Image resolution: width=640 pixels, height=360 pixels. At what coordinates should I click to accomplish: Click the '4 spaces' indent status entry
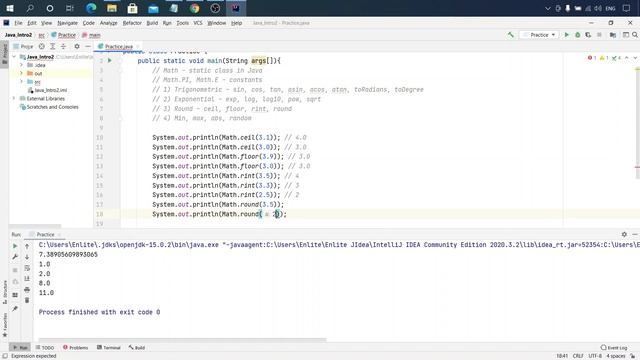pyautogui.click(x=616, y=356)
